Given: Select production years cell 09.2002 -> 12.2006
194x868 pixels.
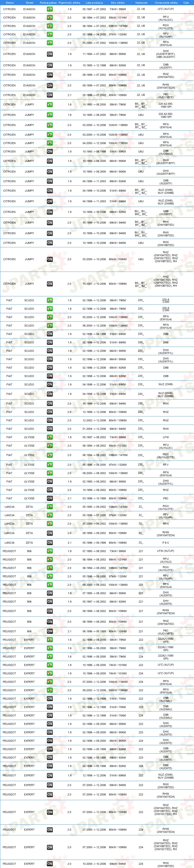Looking at the screenshot, I should click(94, 690).
